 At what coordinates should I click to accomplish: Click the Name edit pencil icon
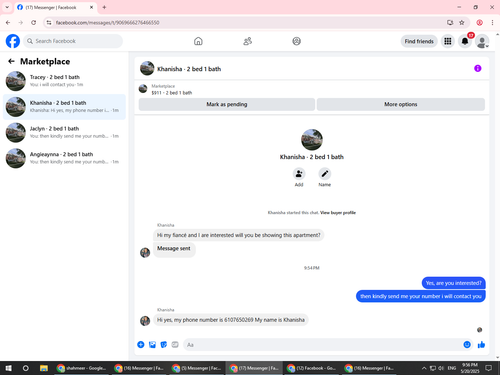[324, 174]
